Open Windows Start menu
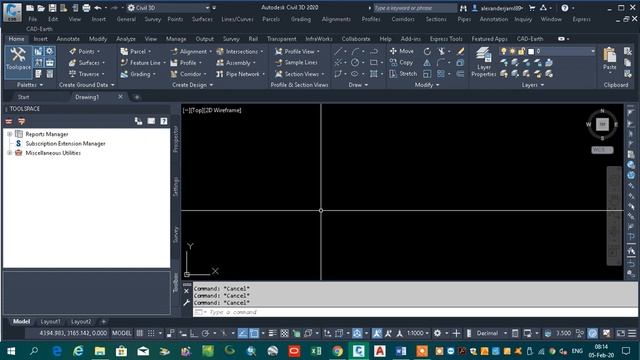Screen dimensions: 640x360 11,351
